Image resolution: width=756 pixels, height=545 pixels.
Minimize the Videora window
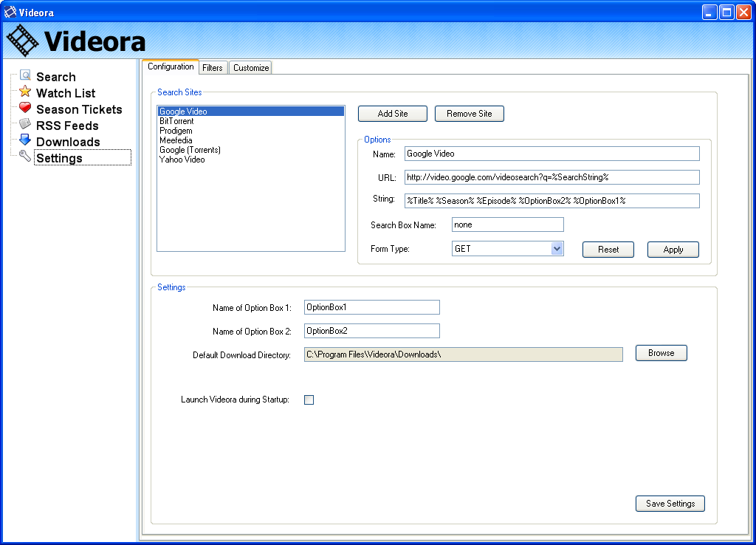coord(709,12)
